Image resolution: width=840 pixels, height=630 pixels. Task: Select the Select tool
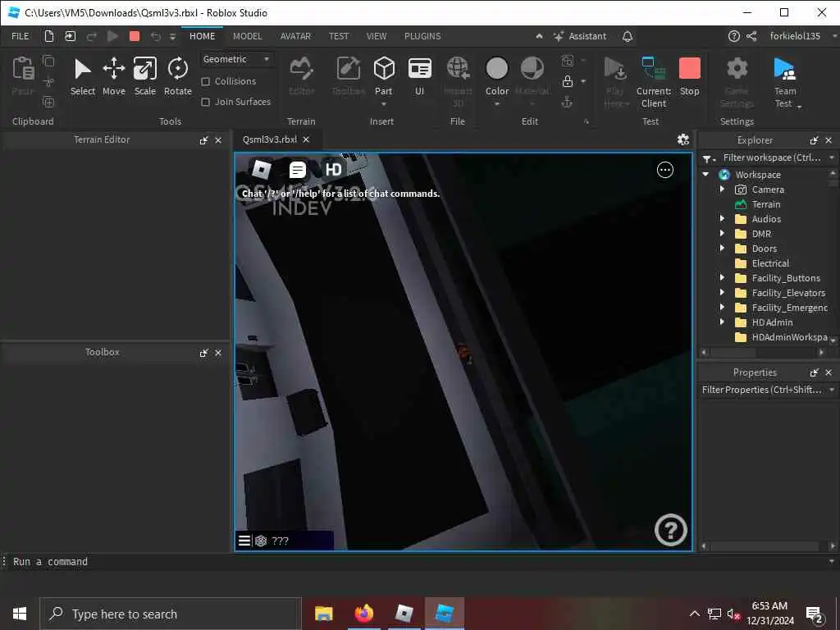click(83, 76)
